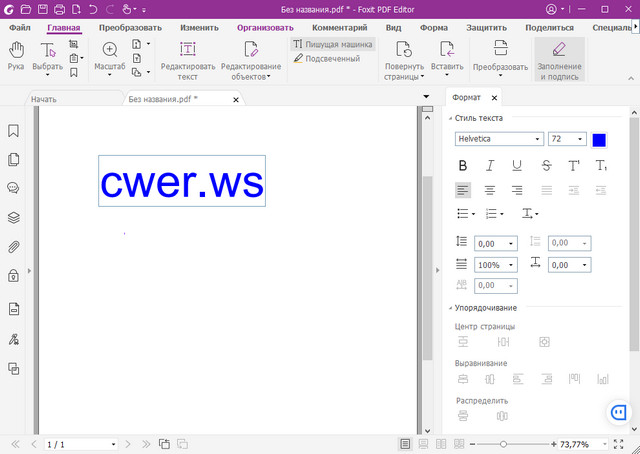Screen dimensions: 640x454
Task: Click the Подсвеченный (Highlight) button
Action: [327, 59]
